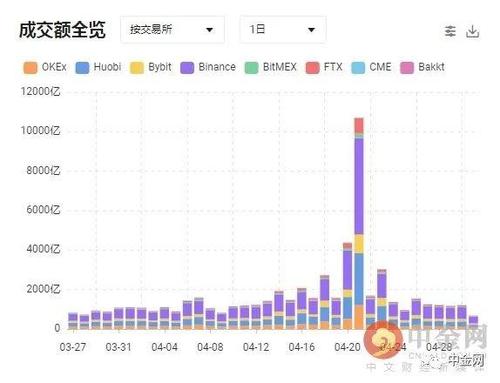Select the 04-20 bar near 4000亿
This screenshot has height=383, width=500.
(347, 286)
